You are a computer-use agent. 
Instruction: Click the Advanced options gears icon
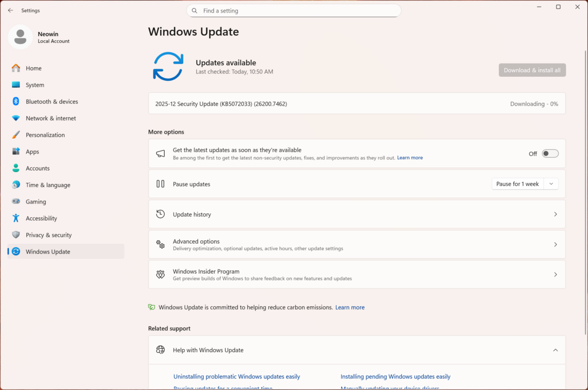pos(161,244)
